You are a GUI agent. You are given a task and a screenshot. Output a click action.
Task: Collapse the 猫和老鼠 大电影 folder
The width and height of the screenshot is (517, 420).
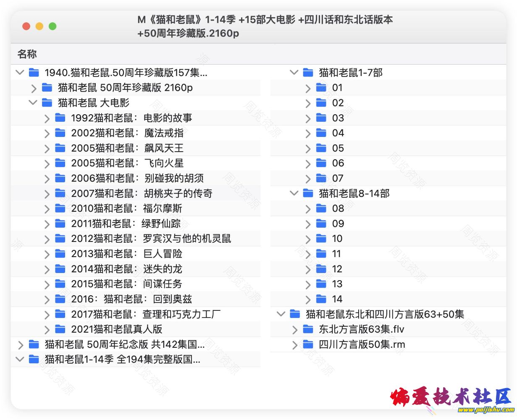click(x=33, y=102)
